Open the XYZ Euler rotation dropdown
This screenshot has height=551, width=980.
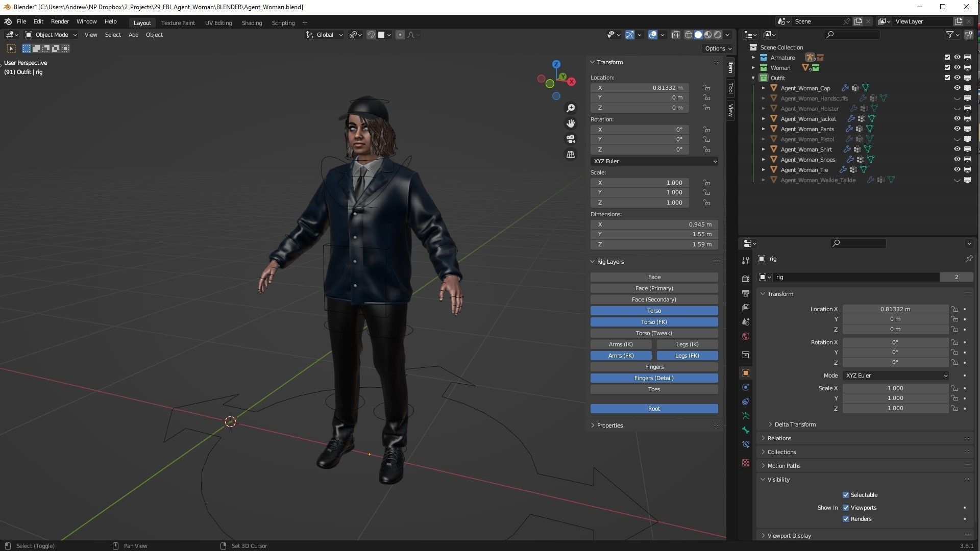click(x=654, y=161)
